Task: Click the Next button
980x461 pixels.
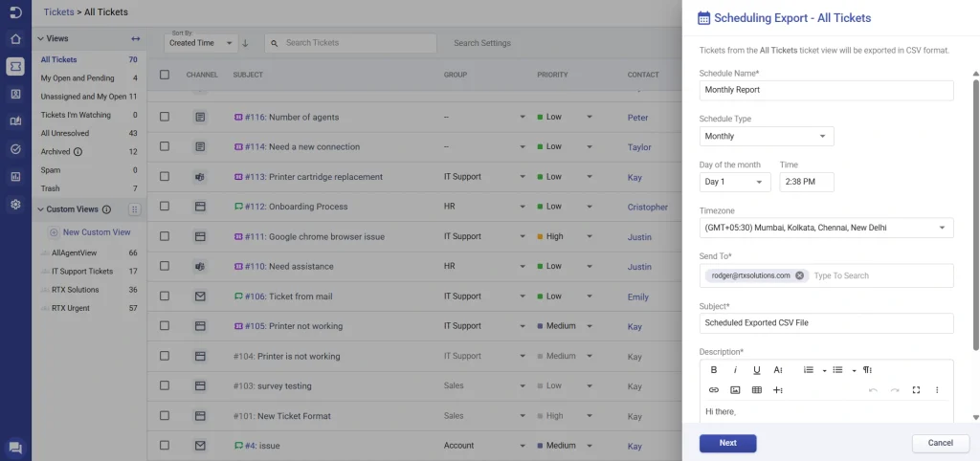Action: tap(727, 443)
